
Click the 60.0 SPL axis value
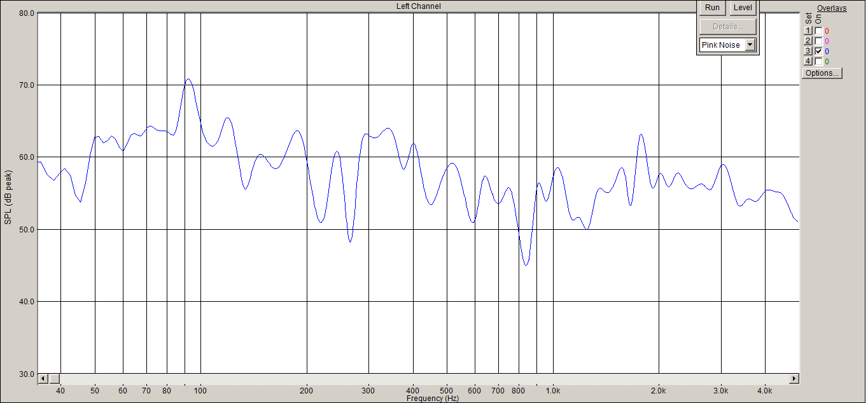tap(27, 157)
